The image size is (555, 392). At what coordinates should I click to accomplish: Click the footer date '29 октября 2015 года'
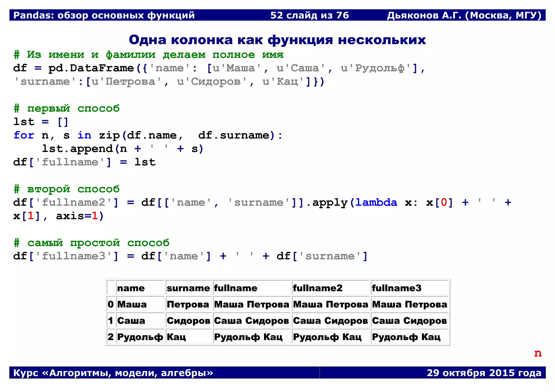pyautogui.click(x=484, y=373)
